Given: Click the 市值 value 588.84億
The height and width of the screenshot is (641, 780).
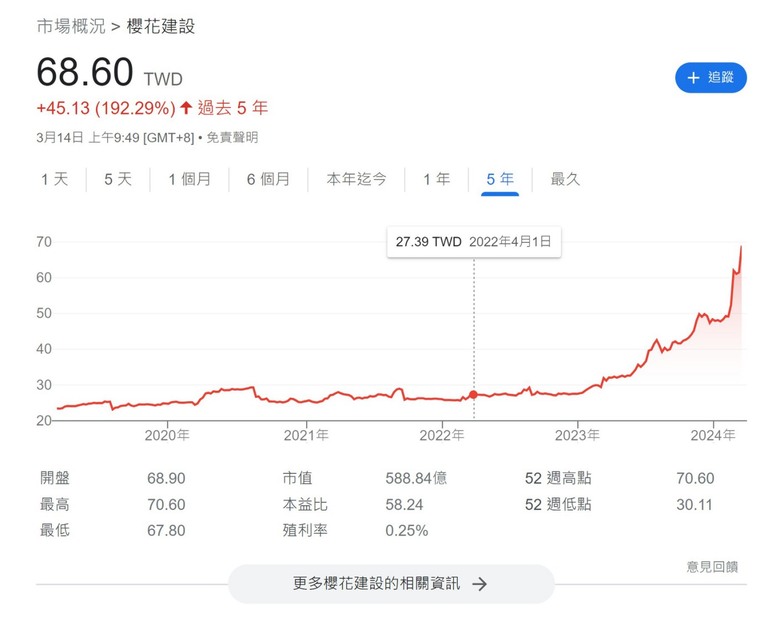Looking at the screenshot, I should point(416,478).
